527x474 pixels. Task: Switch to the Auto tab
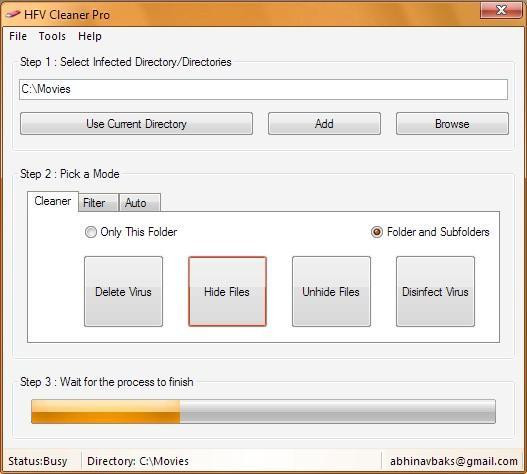tap(139, 203)
